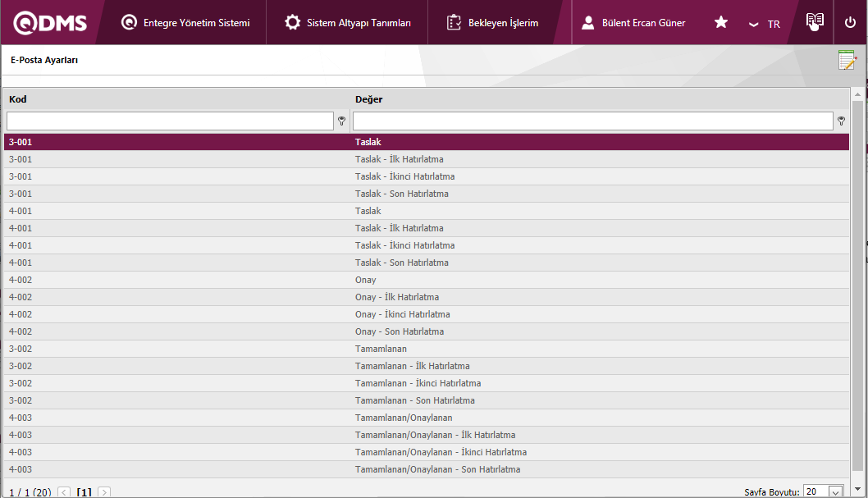
Task: Sort by the Değer column header
Action: pos(368,99)
